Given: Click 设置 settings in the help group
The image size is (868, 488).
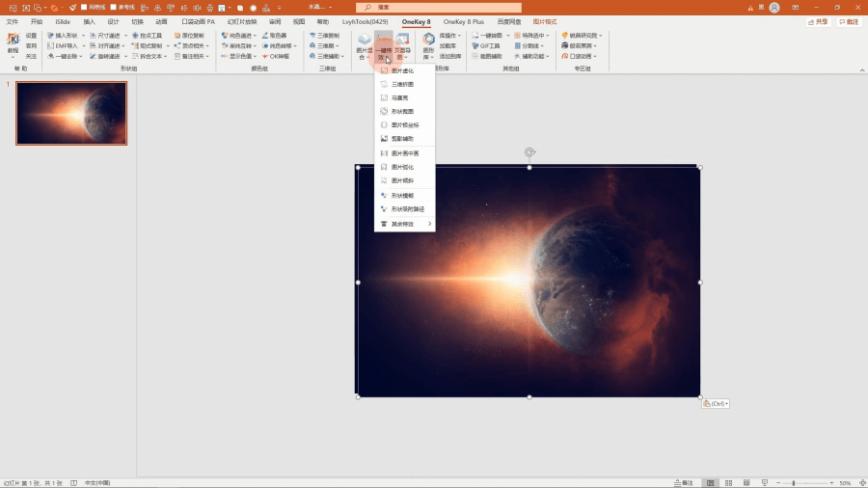Looking at the screenshot, I should coord(31,36).
